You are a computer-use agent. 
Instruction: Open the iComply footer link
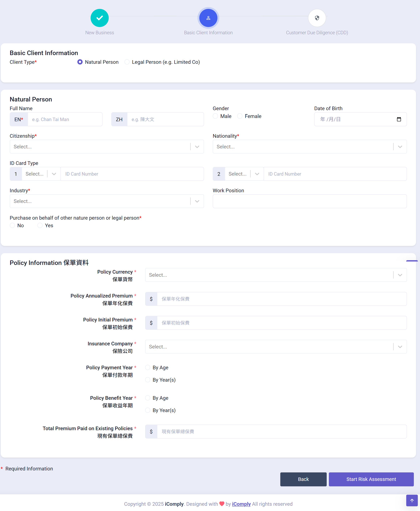[241, 504]
